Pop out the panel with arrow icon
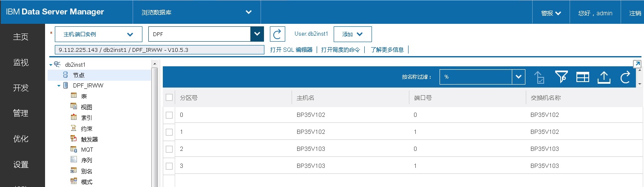This screenshot has height=187, width=644. [637, 64]
